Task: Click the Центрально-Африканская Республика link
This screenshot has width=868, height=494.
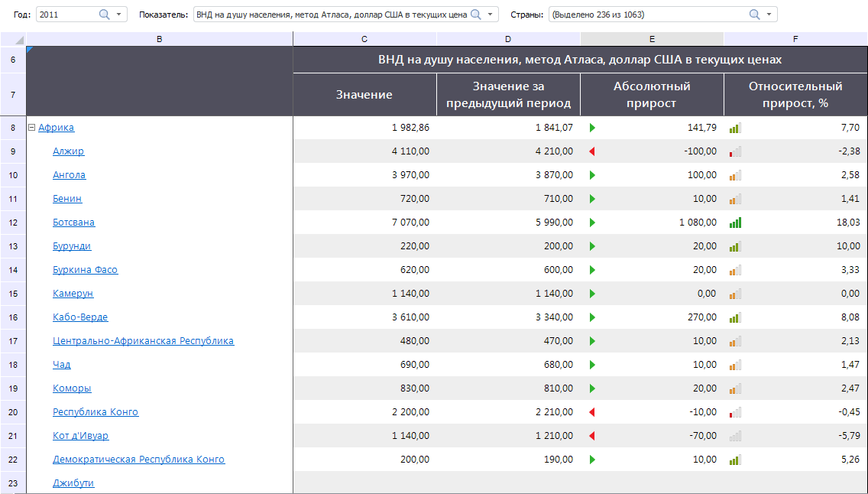Action: (143, 341)
